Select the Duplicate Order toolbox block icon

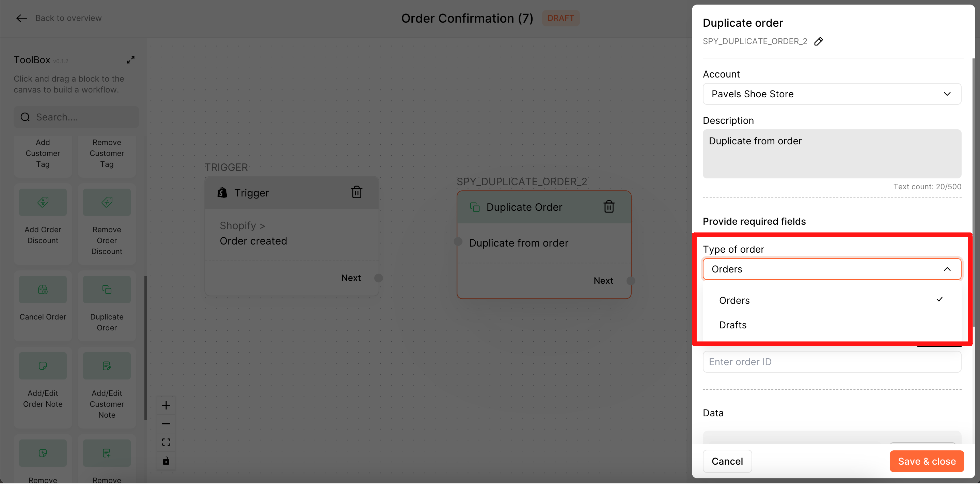[x=107, y=290]
